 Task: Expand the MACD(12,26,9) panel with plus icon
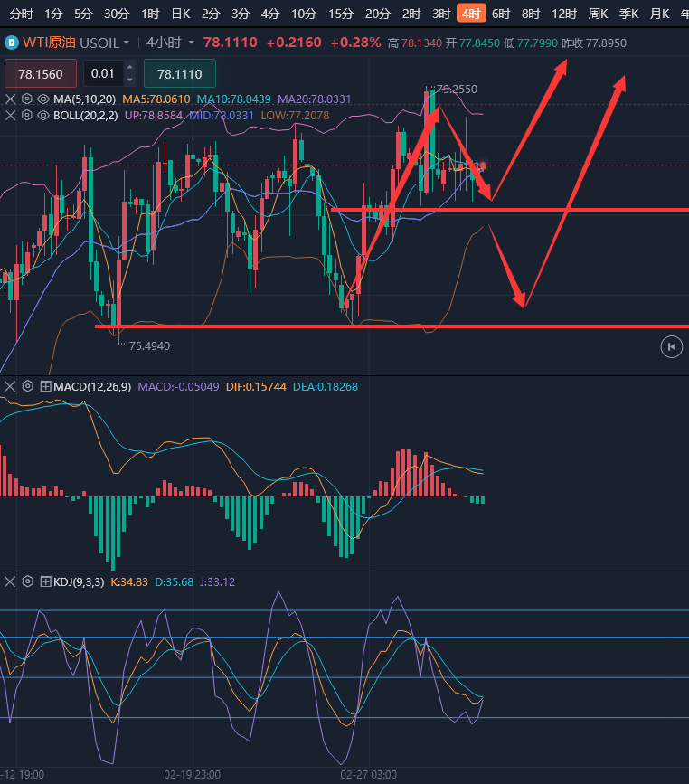pos(45,386)
